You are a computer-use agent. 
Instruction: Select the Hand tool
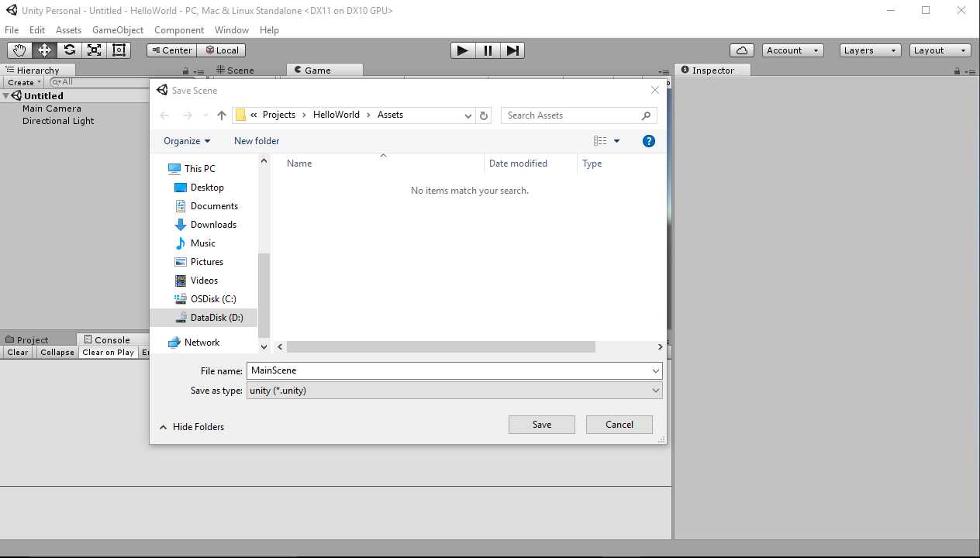[x=19, y=50]
